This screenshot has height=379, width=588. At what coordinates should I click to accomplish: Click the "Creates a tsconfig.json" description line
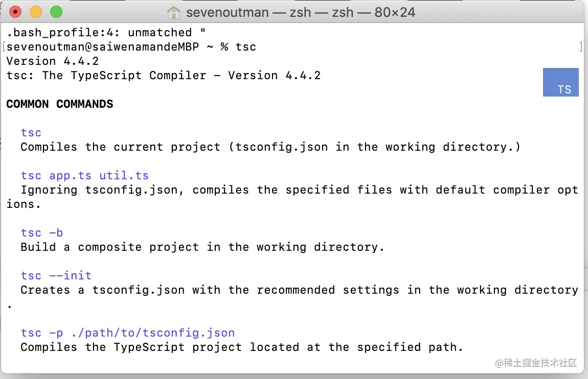(x=299, y=290)
